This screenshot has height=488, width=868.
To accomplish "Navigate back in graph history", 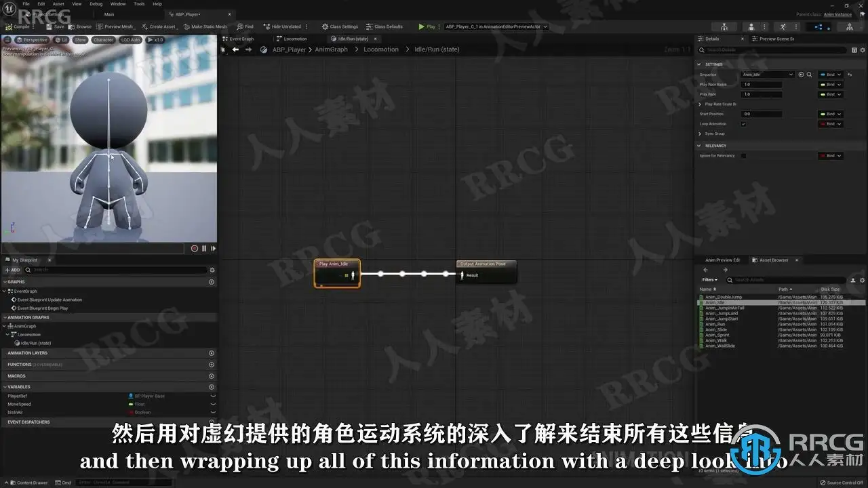I will (235, 49).
